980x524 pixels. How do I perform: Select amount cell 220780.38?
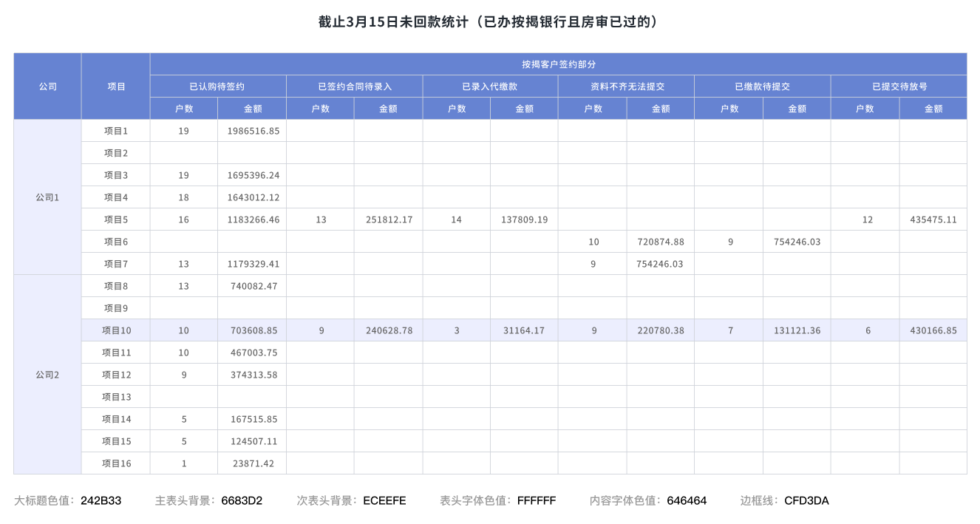[661, 330]
